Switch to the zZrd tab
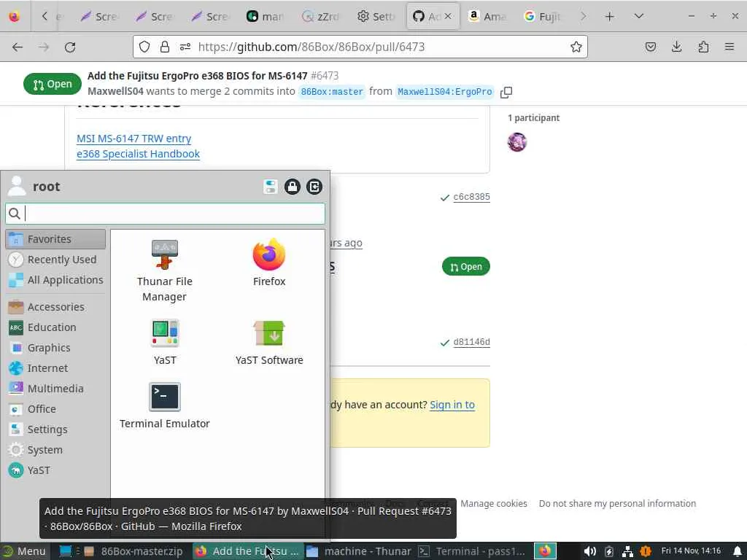 [x=321, y=17]
